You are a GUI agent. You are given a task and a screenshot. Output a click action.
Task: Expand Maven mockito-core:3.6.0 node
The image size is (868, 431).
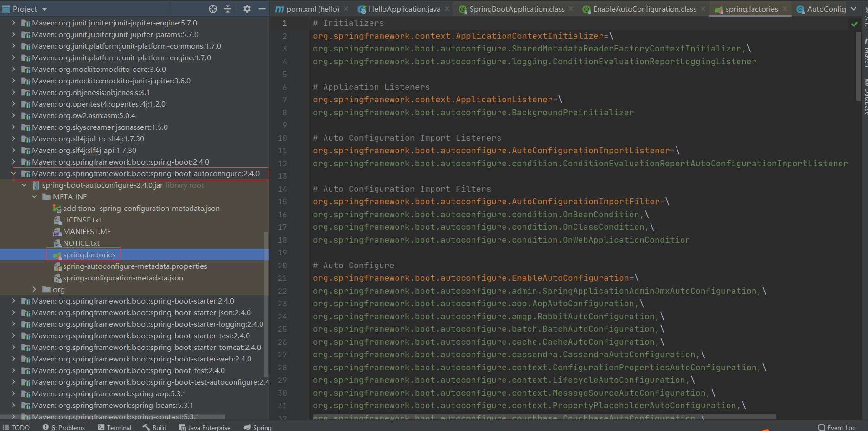coord(13,69)
